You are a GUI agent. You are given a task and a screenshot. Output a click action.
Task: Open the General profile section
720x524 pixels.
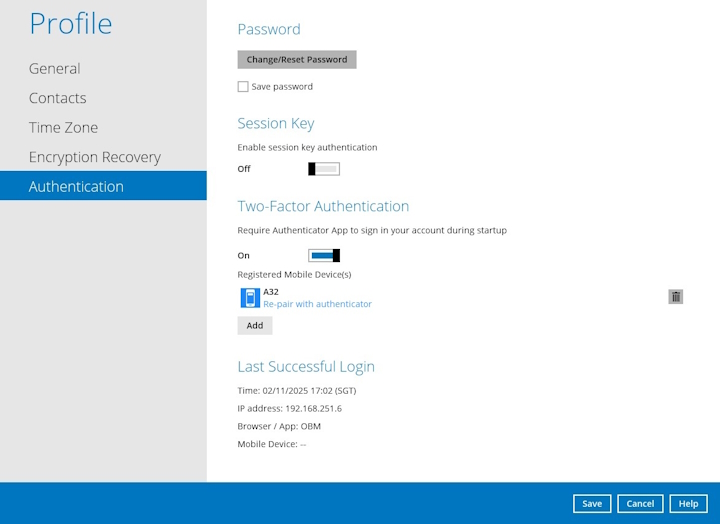[x=55, y=68]
